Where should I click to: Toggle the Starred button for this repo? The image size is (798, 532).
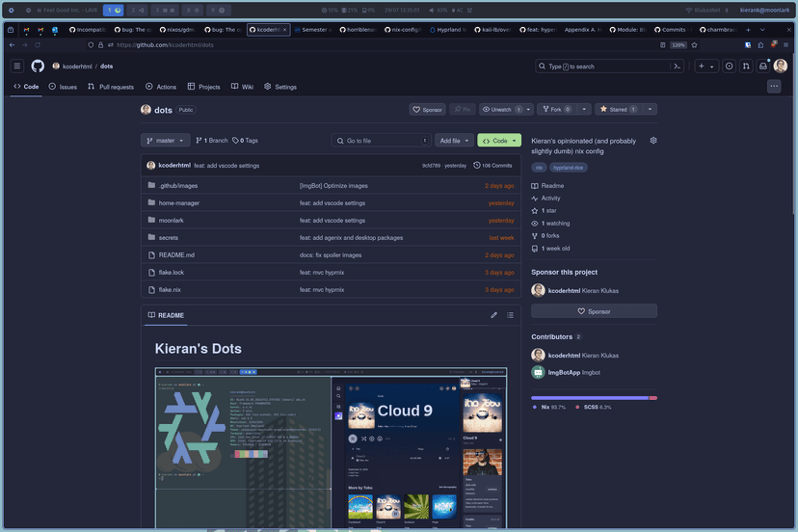617,110
